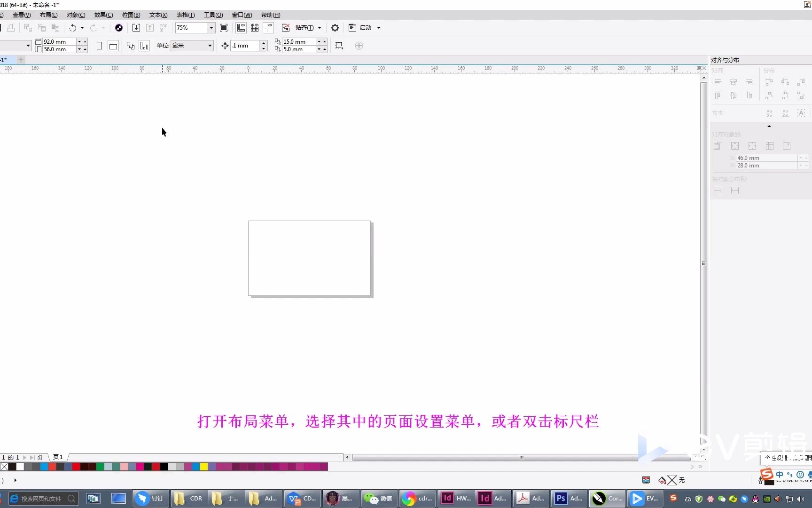Activate full-screen preview icon
Screen dimensions: 812x508
pyautogui.click(x=224, y=27)
